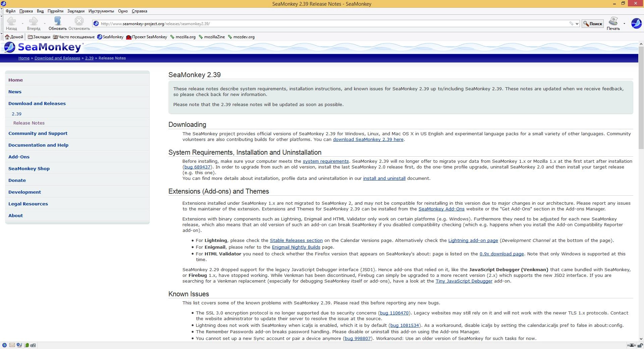Viewport: 644px width, 349px height.
Task: Open Composer icon in status bar
Action: (x=19, y=345)
